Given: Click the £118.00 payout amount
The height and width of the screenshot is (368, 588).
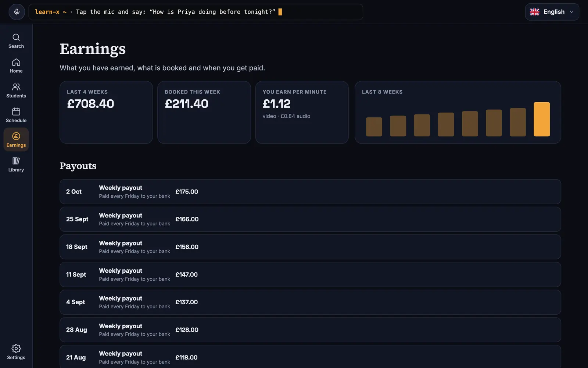Looking at the screenshot, I should 186,357.
